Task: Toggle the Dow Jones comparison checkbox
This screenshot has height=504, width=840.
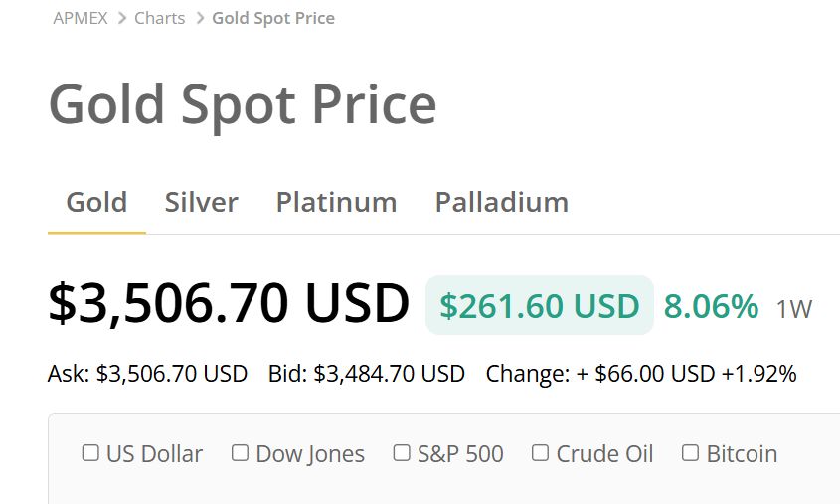Action: (x=240, y=453)
